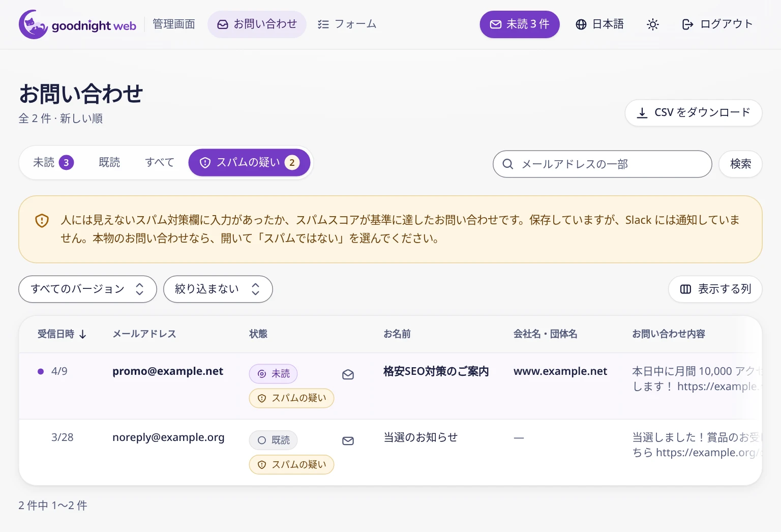781x532 pixels.
Task: Click the スパムの疑い badge for noreply@example.org
Action: pyautogui.click(x=291, y=464)
